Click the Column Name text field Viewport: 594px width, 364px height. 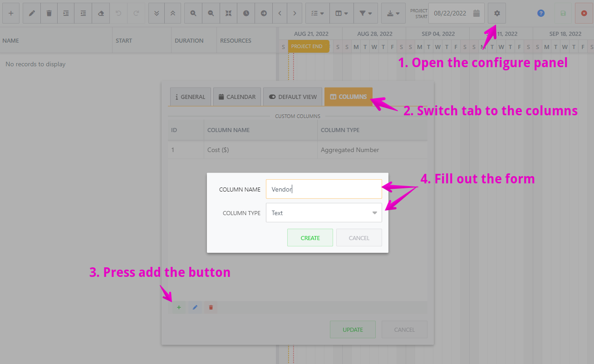324,189
